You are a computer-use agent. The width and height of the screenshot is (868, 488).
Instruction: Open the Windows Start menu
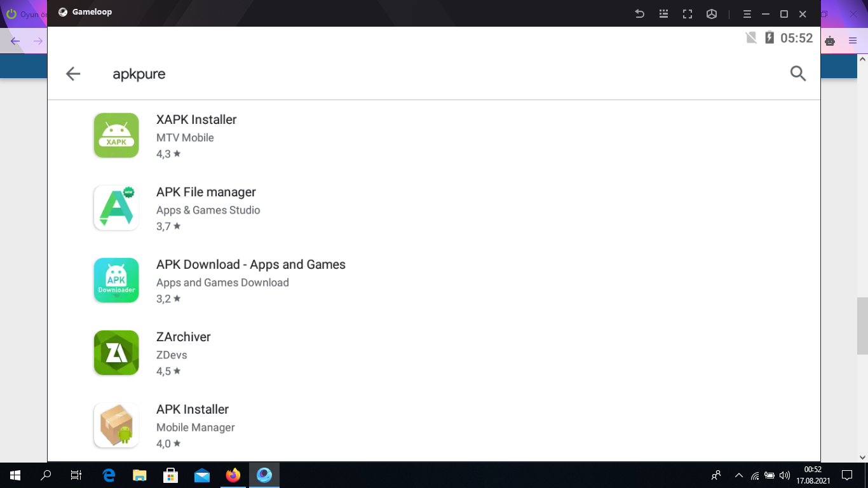tap(15, 475)
